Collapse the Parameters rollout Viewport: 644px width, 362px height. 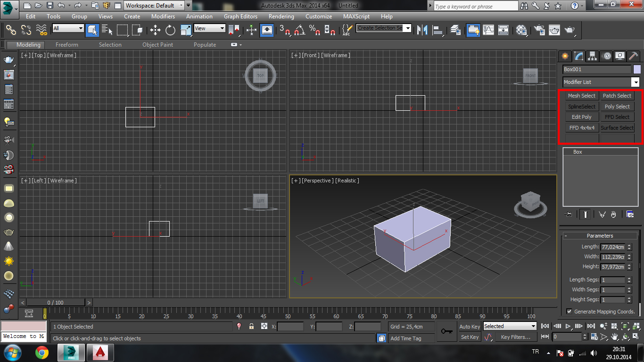pos(600,236)
